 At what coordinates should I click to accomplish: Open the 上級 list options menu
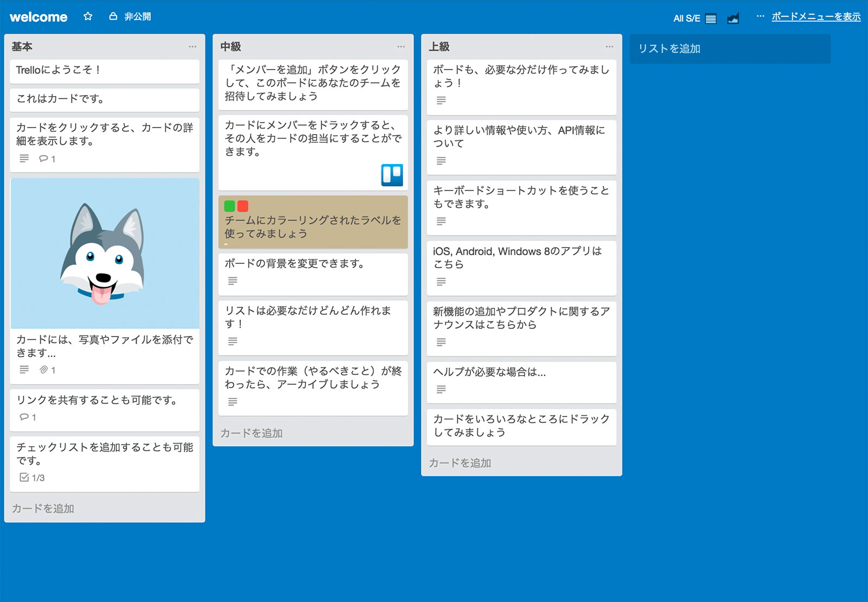tap(610, 47)
